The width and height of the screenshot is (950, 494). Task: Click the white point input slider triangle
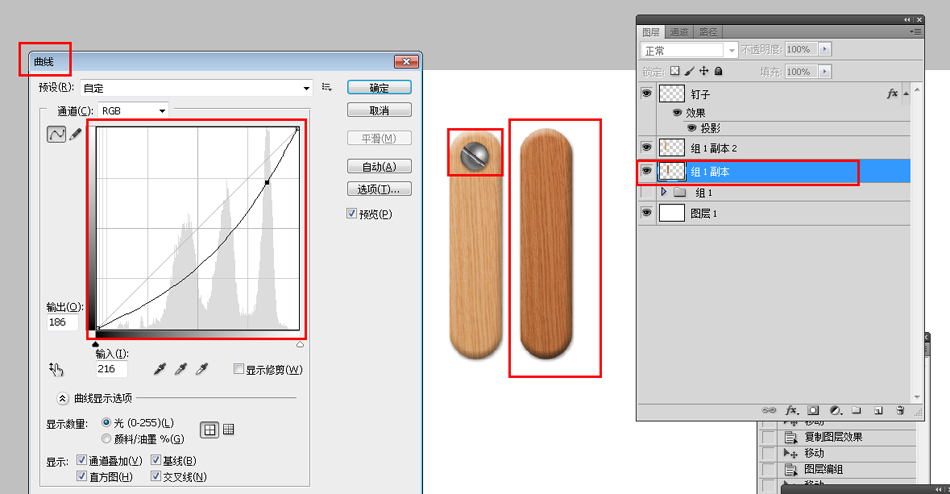point(300,344)
